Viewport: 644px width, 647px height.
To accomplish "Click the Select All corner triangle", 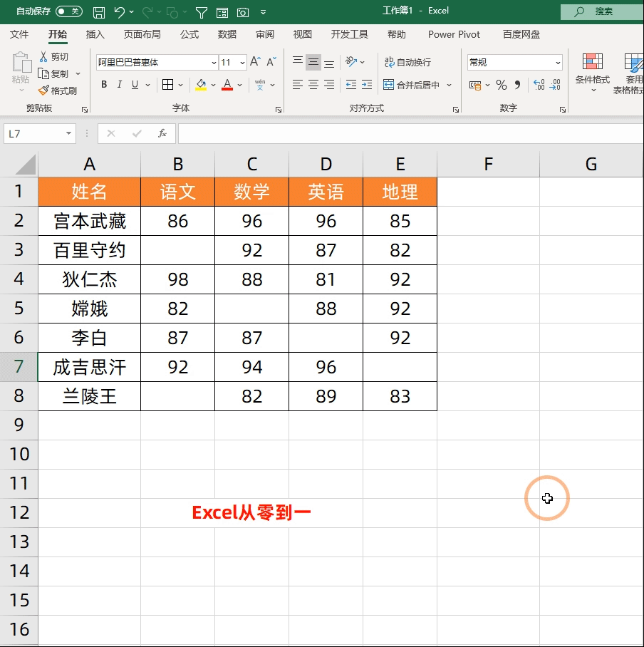I will (x=25, y=165).
